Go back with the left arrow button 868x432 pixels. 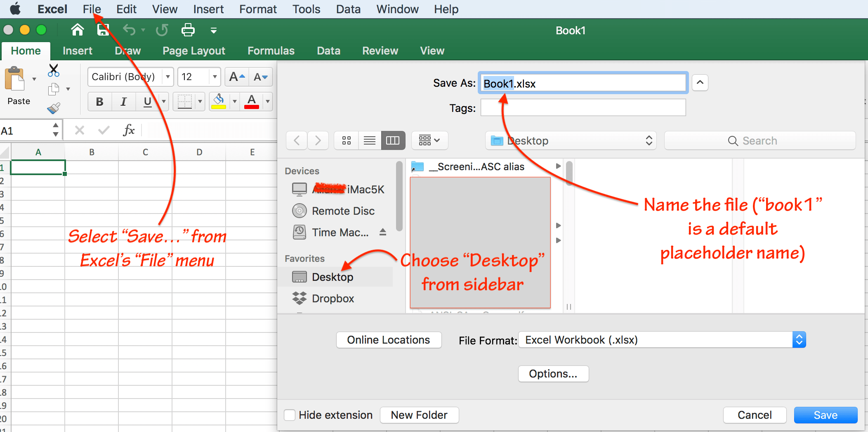(x=297, y=141)
